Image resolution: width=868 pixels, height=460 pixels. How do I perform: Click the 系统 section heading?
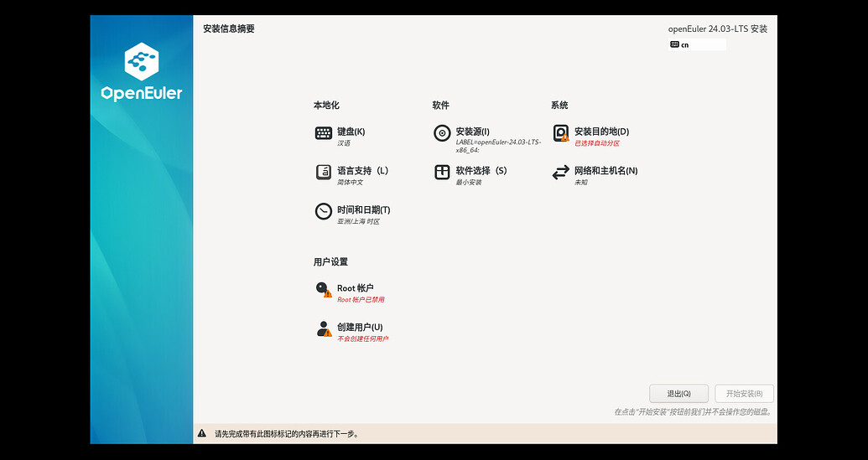[559, 105]
